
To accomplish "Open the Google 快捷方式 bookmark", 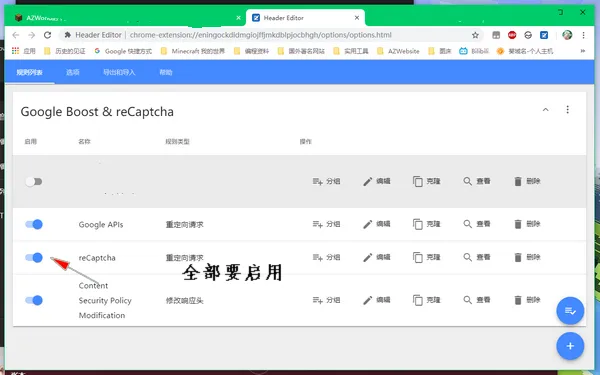I will (123, 51).
